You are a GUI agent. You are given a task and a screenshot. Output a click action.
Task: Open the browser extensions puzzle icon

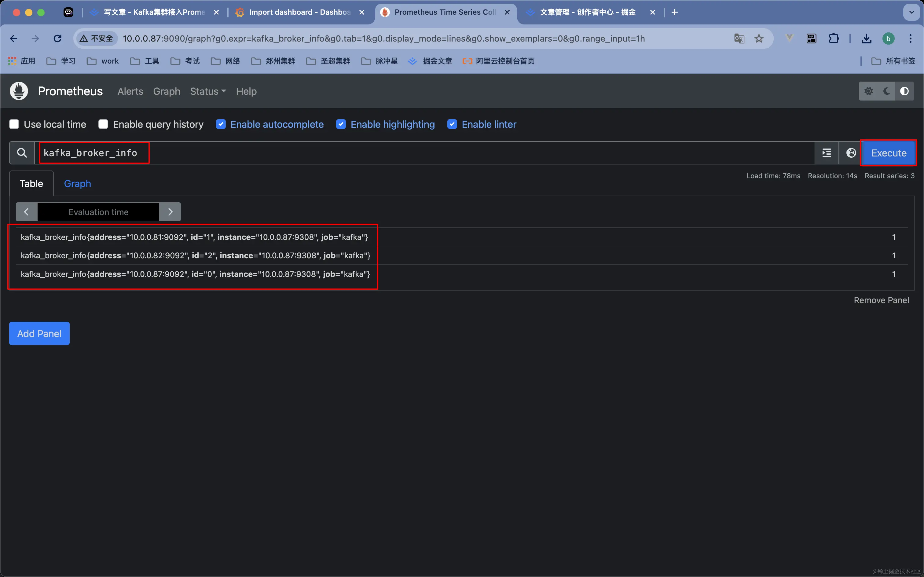point(834,39)
